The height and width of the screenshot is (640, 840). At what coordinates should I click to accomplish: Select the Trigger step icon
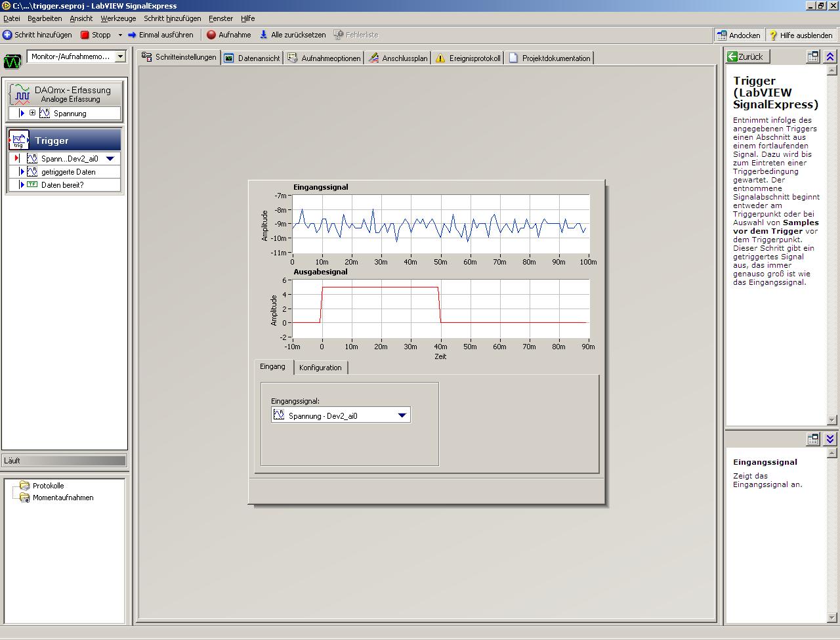tap(19, 140)
